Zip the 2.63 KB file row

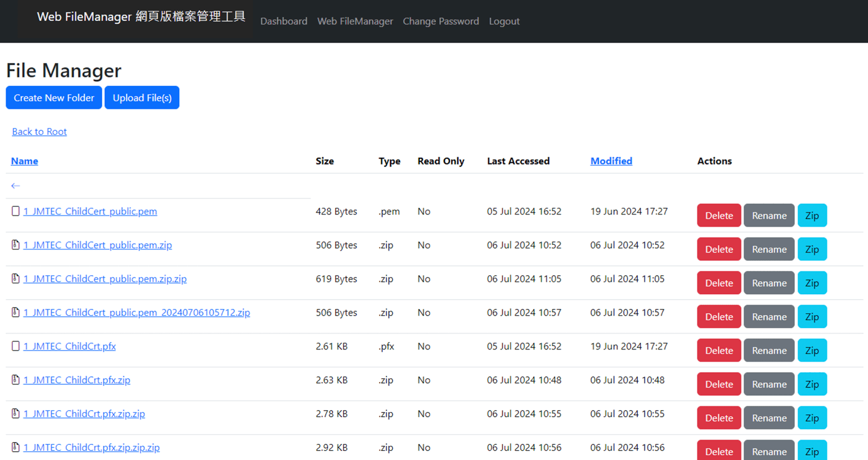(812, 384)
